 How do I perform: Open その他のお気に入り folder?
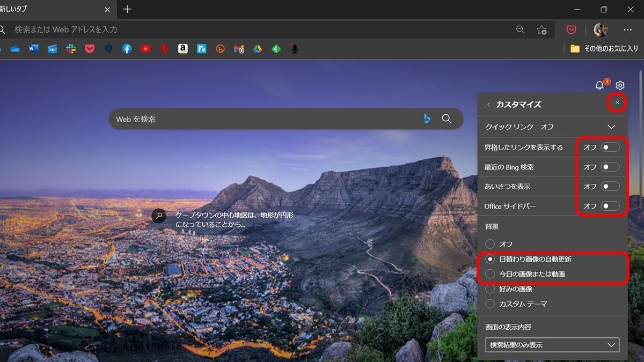pos(604,49)
